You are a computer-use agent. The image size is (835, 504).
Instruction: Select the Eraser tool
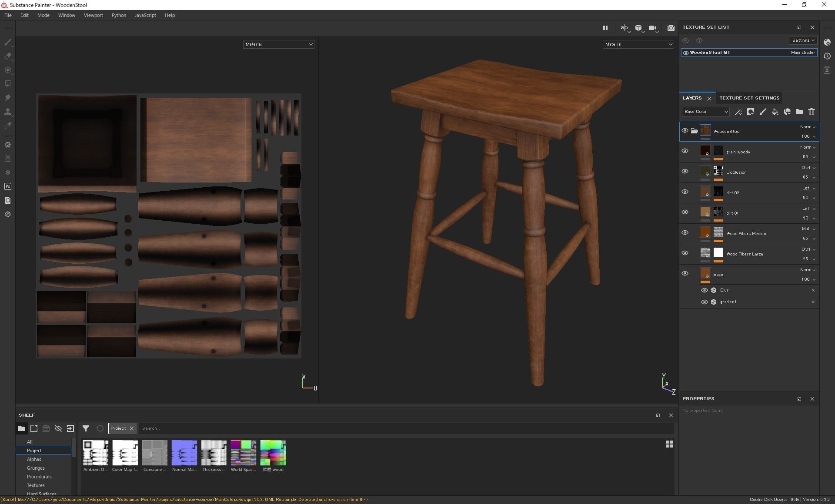8,56
